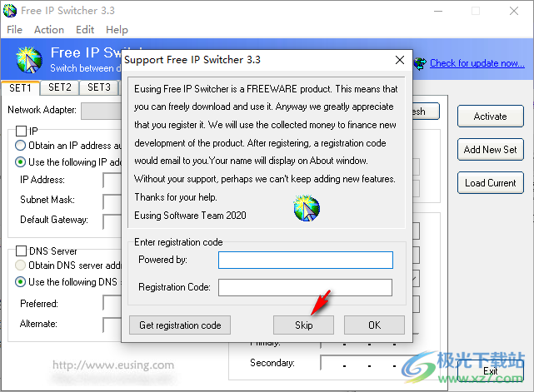
Task: Select Use the following IP address radio
Action: (x=21, y=162)
